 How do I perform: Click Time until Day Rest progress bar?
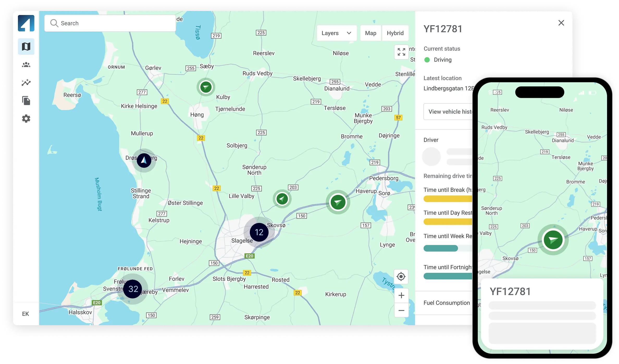click(x=448, y=222)
